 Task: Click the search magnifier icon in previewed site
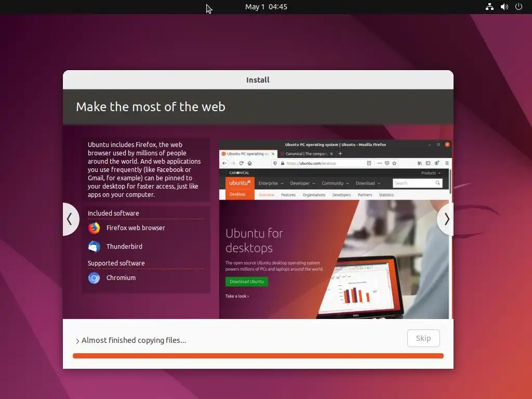click(437, 183)
